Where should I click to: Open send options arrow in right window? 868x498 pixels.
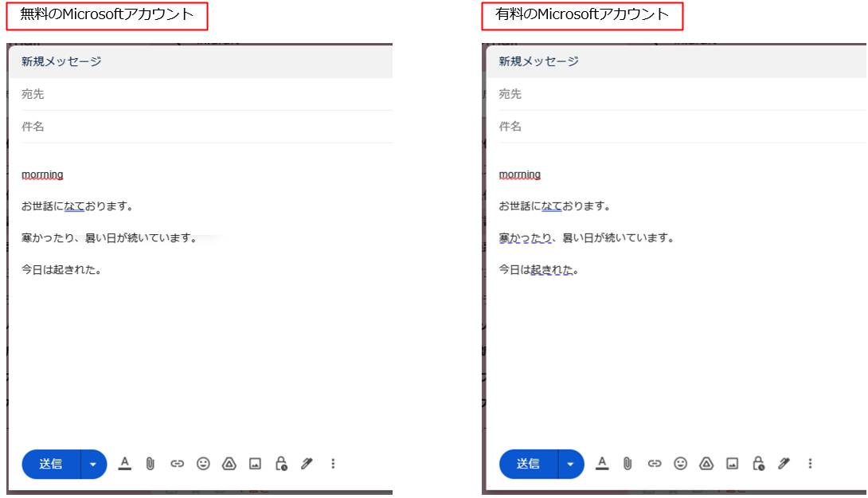pos(571,464)
